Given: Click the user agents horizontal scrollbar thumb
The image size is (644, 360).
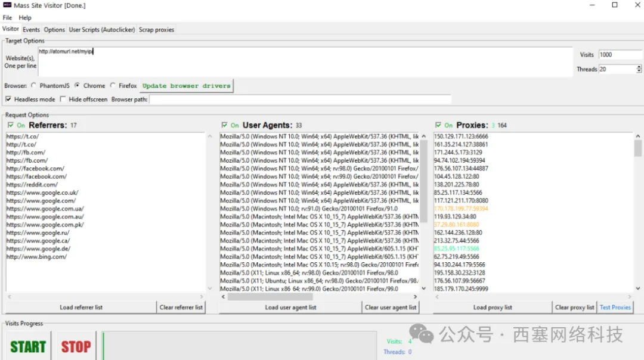Looking at the screenshot, I should click(x=270, y=297).
